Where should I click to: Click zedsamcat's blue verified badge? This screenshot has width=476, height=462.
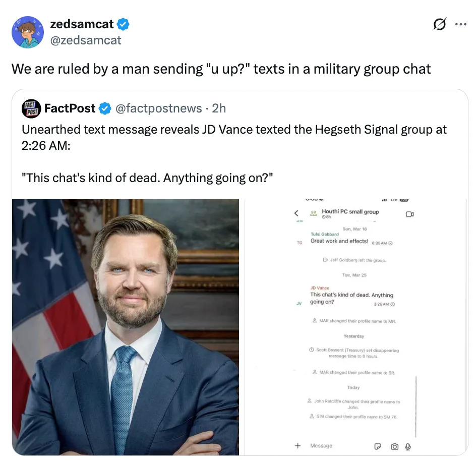click(124, 24)
